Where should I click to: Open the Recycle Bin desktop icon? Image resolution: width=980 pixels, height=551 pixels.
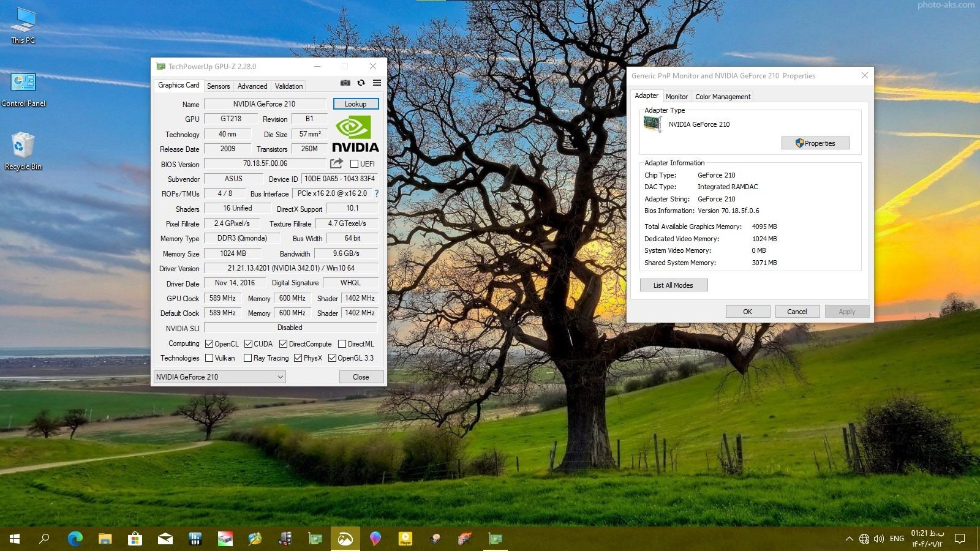[23, 151]
